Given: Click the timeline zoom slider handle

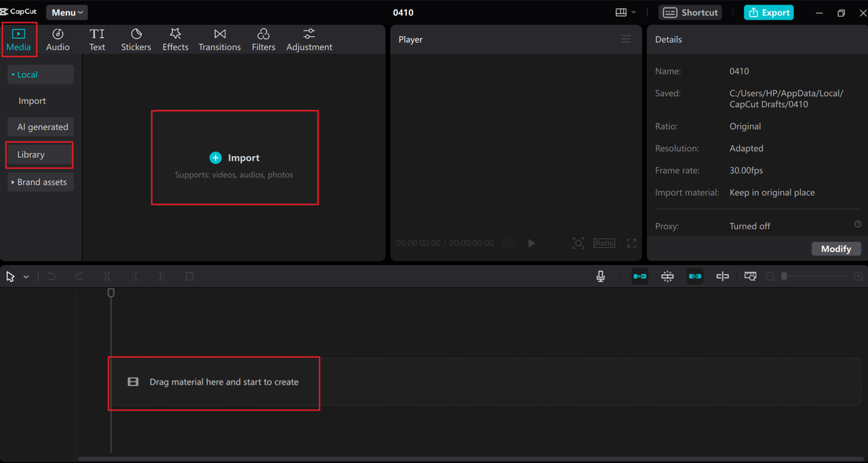Looking at the screenshot, I should tap(785, 276).
